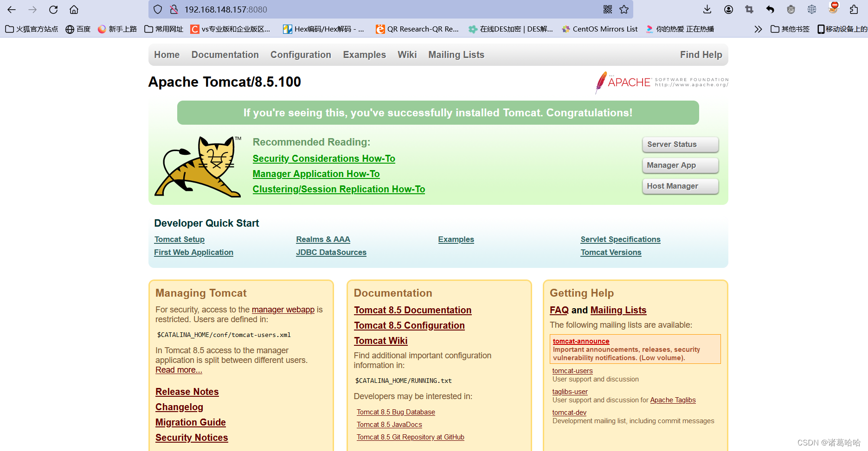This screenshot has width=868, height=451.
Task: Open the Documentation nav item
Action: [x=225, y=55]
